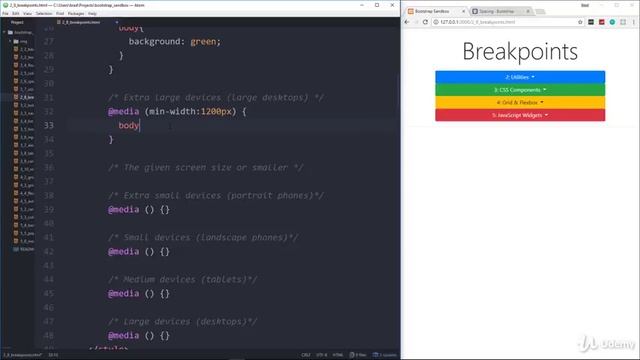The width and height of the screenshot is (640, 360).
Task: Click cursor position in Atom status bar
Action: (53, 355)
